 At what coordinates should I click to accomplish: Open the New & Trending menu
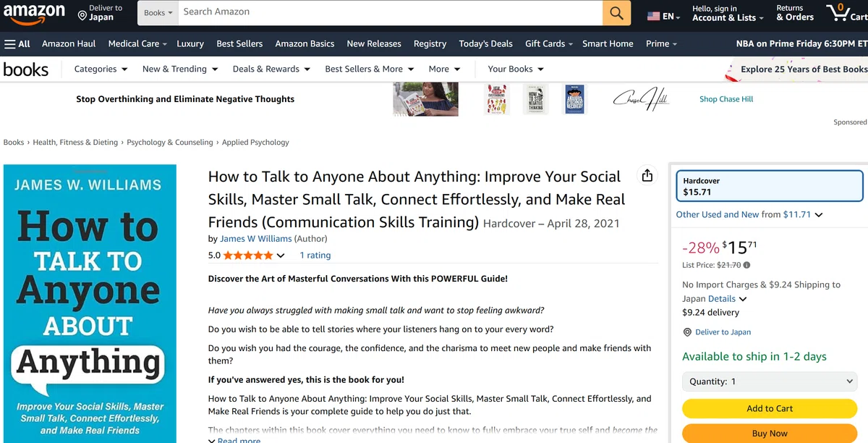(x=179, y=69)
